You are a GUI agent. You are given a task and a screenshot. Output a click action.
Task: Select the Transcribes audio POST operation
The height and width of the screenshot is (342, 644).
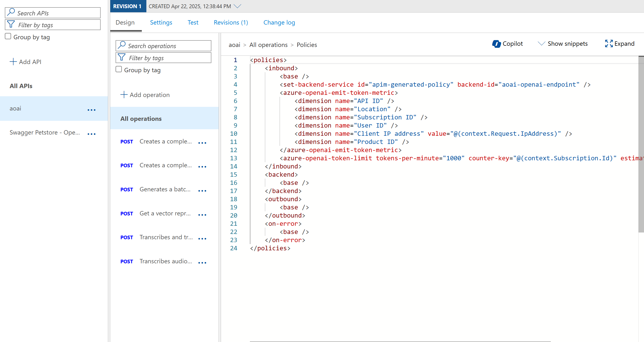tap(165, 261)
